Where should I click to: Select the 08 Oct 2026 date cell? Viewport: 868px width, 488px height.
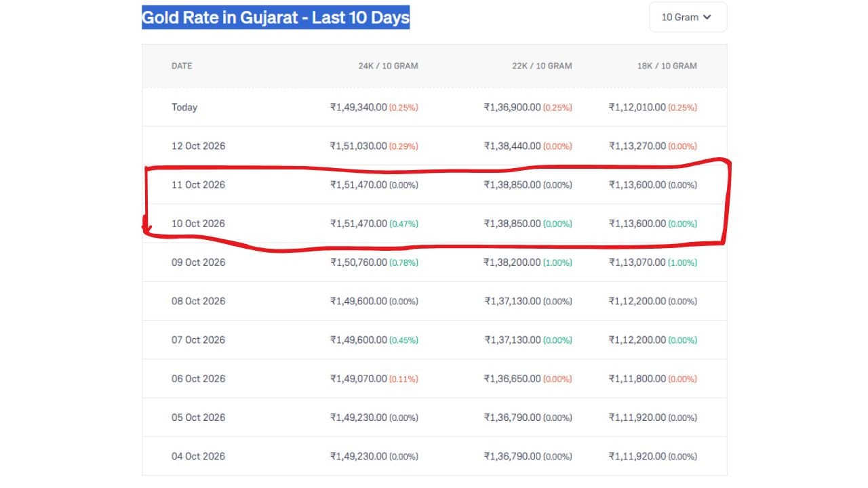coord(198,301)
